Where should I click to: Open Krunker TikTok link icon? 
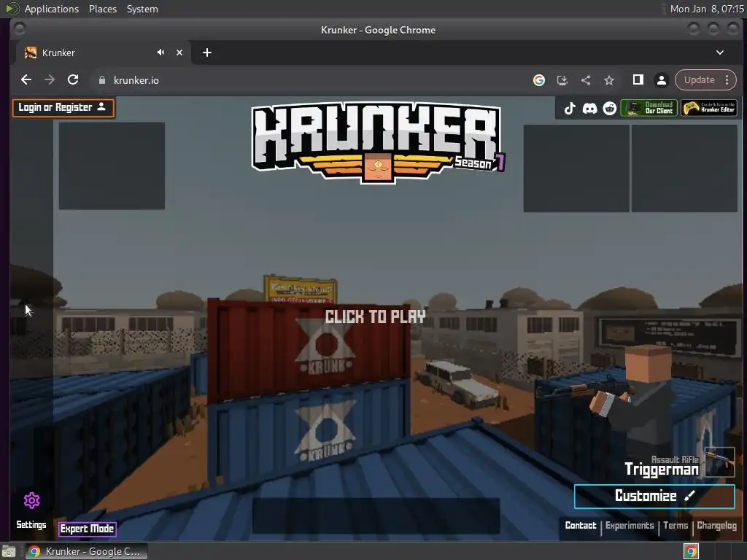569,108
